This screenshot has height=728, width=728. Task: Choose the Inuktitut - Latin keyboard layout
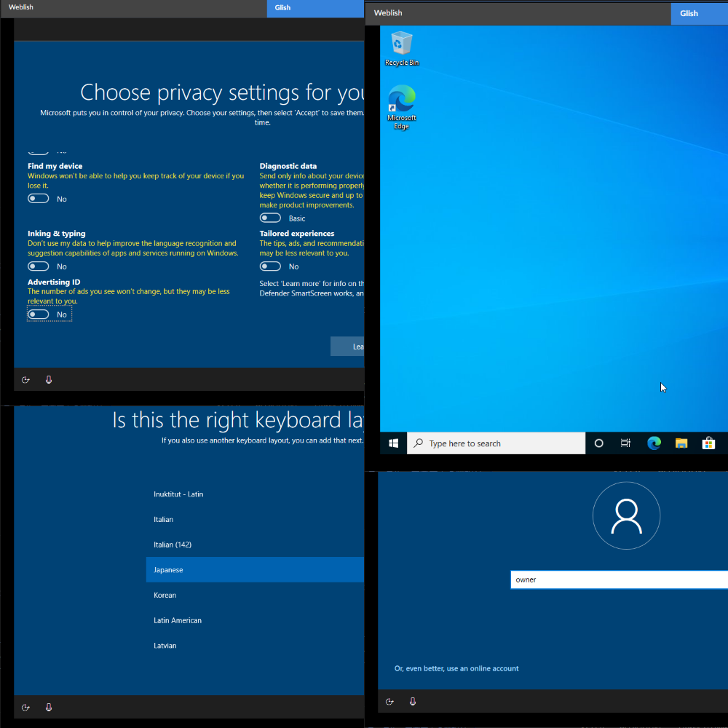coord(255,494)
